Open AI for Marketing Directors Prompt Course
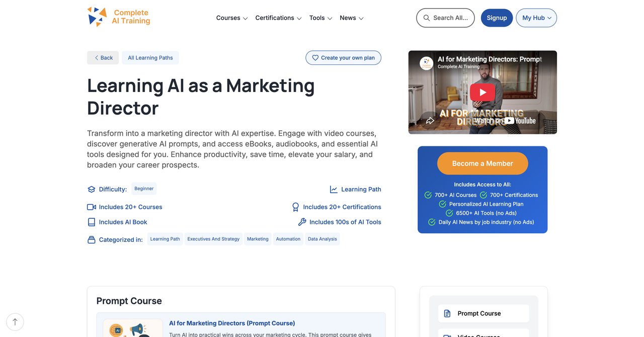 pyautogui.click(x=232, y=323)
